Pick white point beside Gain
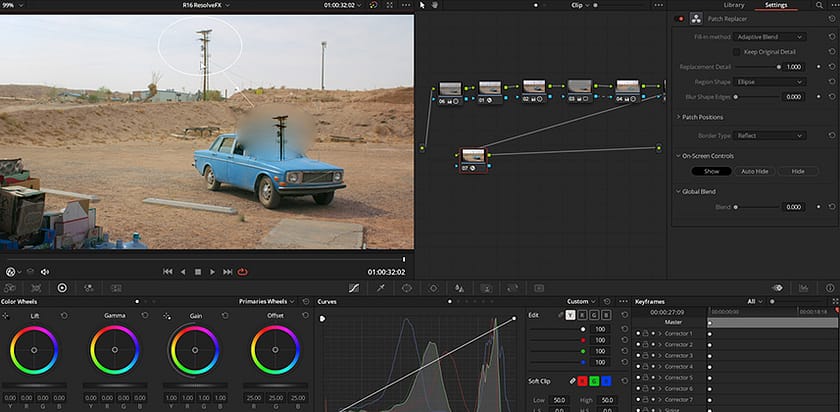Viewport: 840px width, 412px height. tap(167, 316)
